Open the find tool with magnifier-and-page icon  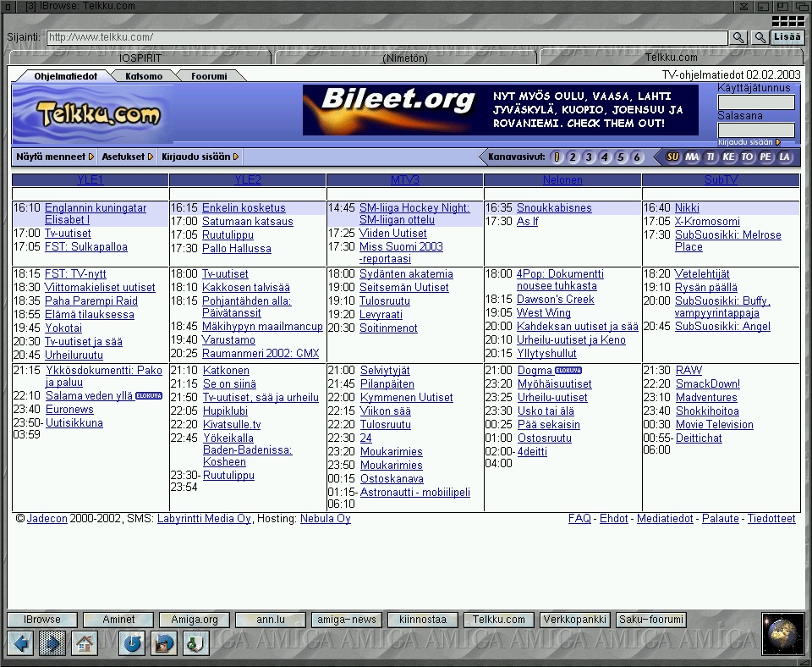tap(195, 642)
